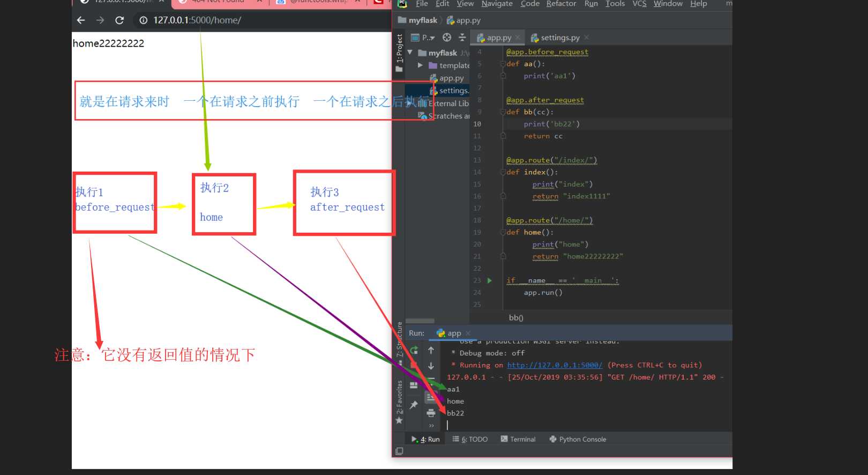The image size is (868, 475).
Task: Expand more Run toolbar actions chevron
Action: pyautogui.click(x=431, y=426)
